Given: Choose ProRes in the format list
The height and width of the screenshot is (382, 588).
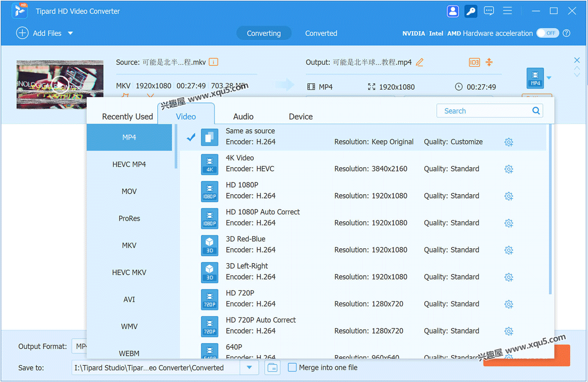Looking at the screenshot, I should click(129, 218).
